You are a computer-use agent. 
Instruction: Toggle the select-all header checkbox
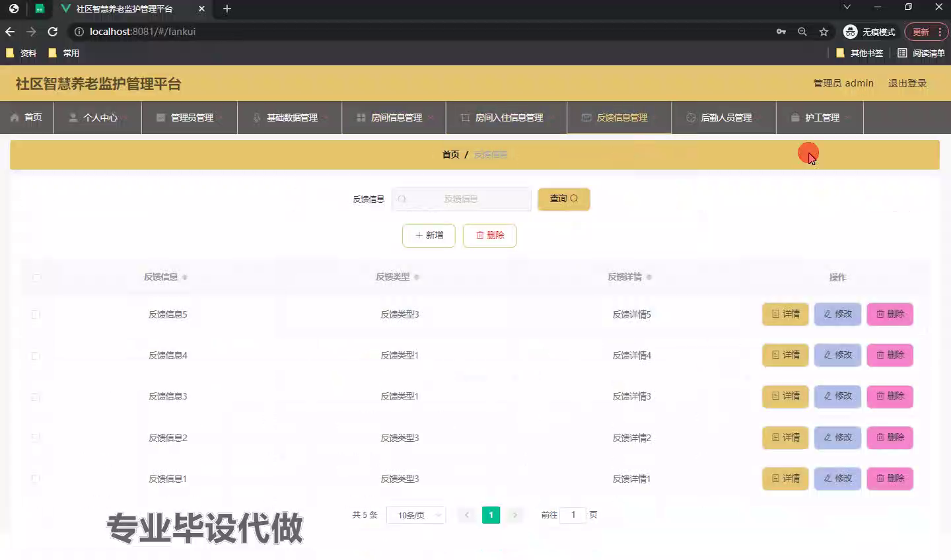(36, 277)
